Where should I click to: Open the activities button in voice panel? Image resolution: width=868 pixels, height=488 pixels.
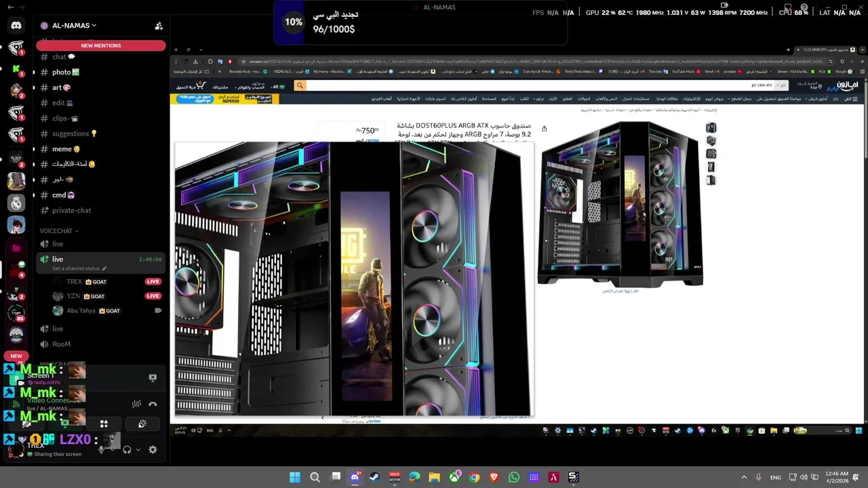tap(104, 424)
